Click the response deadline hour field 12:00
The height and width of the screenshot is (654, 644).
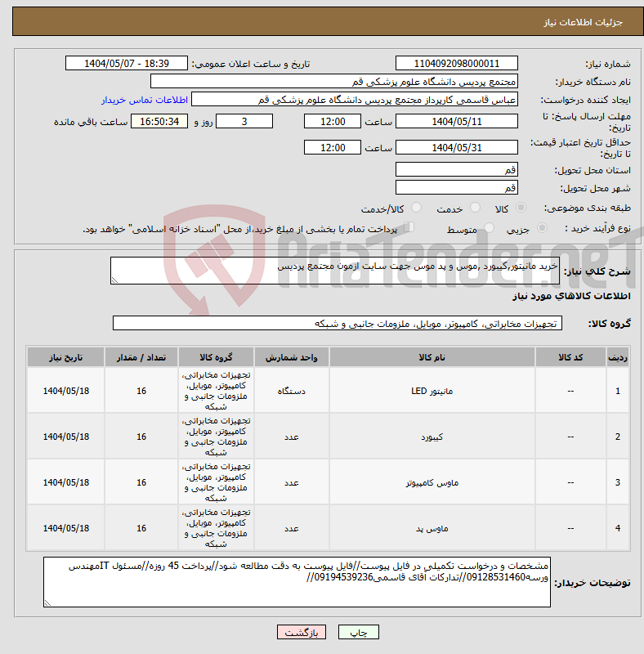[x=333, y=121]
